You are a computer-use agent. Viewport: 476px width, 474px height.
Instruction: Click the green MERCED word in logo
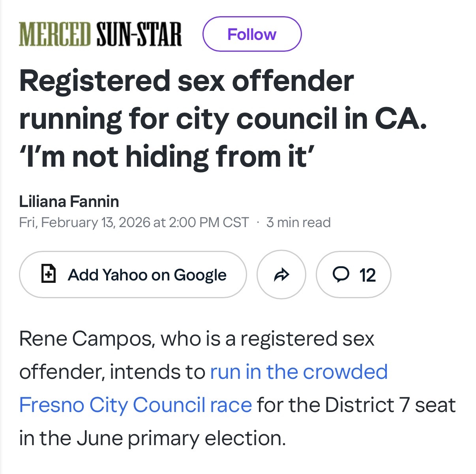pyautogui.click(x=55, y=34)
